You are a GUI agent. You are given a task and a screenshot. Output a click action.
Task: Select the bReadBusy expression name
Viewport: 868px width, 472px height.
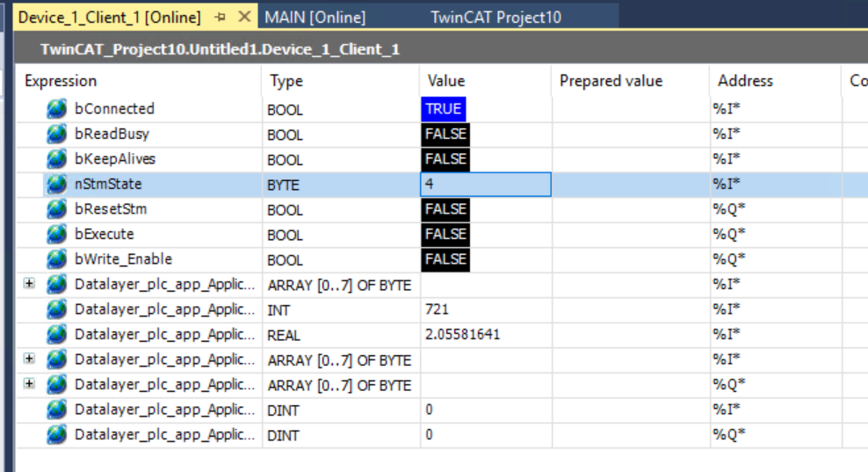coord(112,134)
